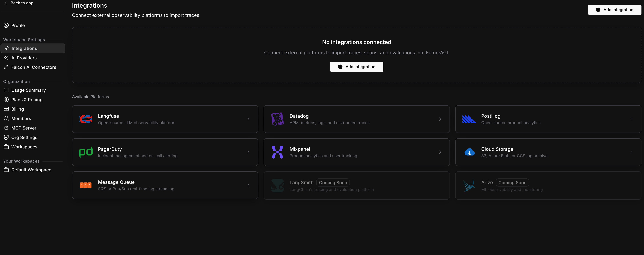Click the Arize bird logo
Viewport: 644px width, 255px height.
click(469, 185)
